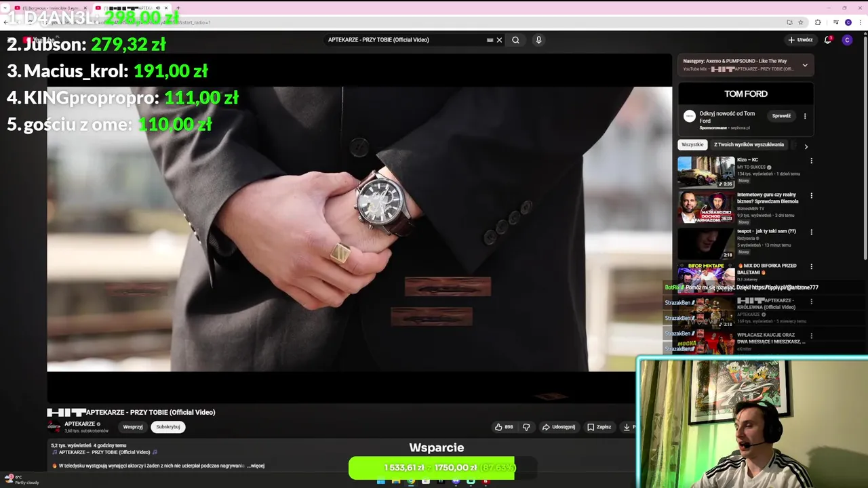The image size is (868, 488).
Task: Select the Wszystkie filter chip
Action: [692, 144]
